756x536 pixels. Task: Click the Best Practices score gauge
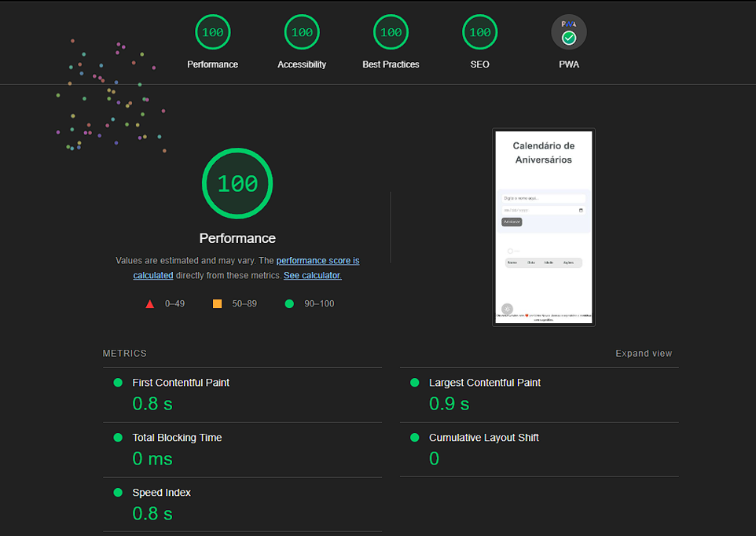pyautogui.click(x=391, y=32)
